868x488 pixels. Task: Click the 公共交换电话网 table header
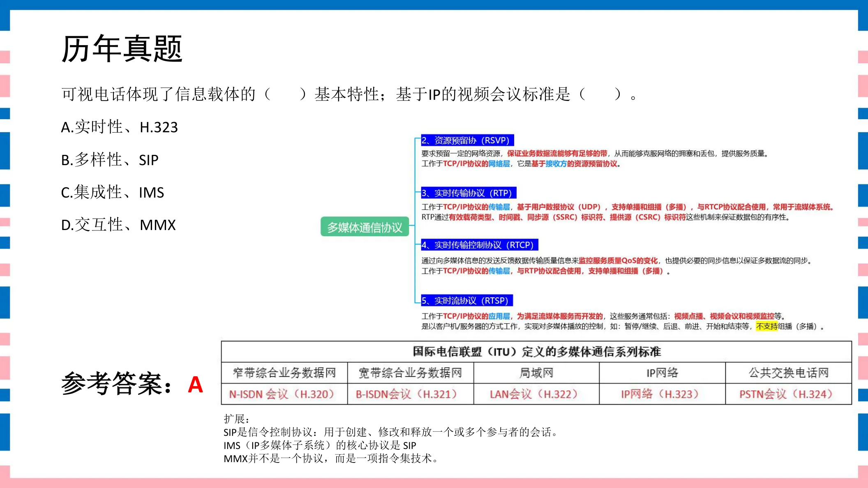click(788, 373)
